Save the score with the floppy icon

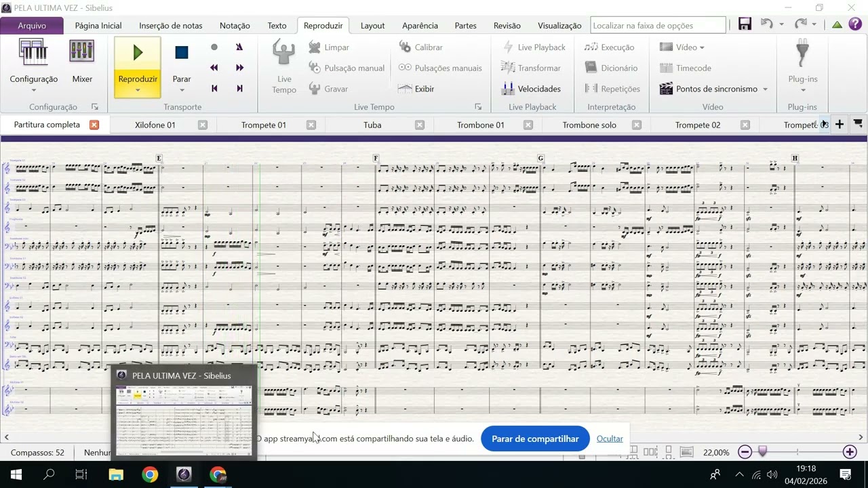coord(745,24)
